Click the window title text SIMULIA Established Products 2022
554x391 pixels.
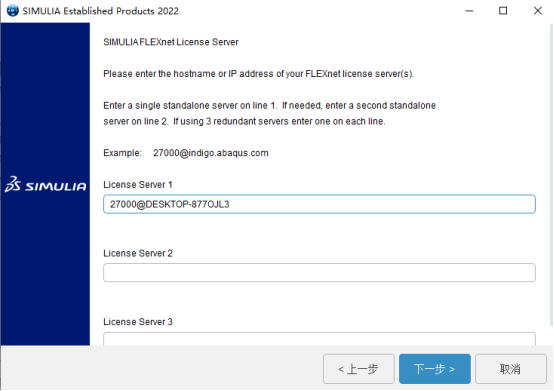pos(101,11)
